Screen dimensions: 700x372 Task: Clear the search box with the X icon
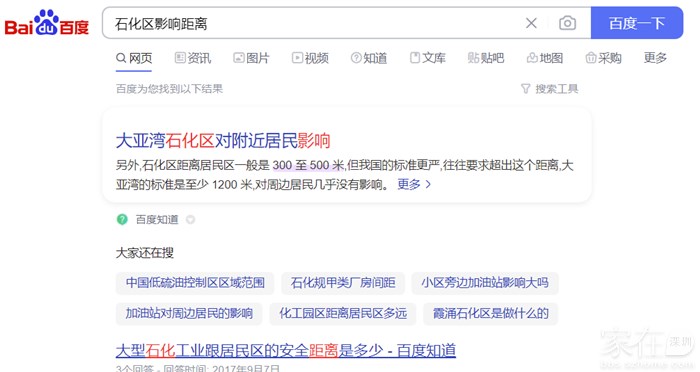coord(531,23)
